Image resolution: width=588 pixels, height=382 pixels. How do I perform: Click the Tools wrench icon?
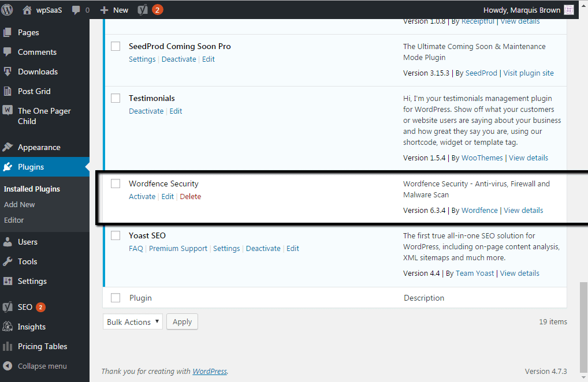point(8,261)
